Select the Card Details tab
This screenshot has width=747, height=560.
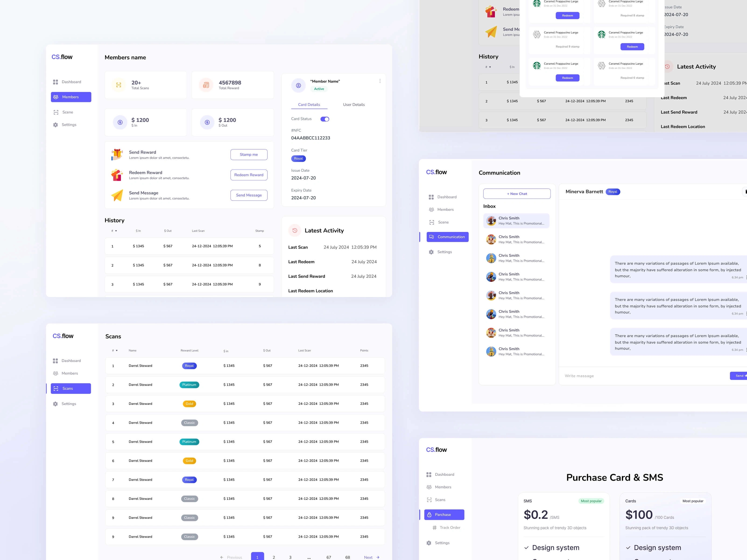(309, 105)
